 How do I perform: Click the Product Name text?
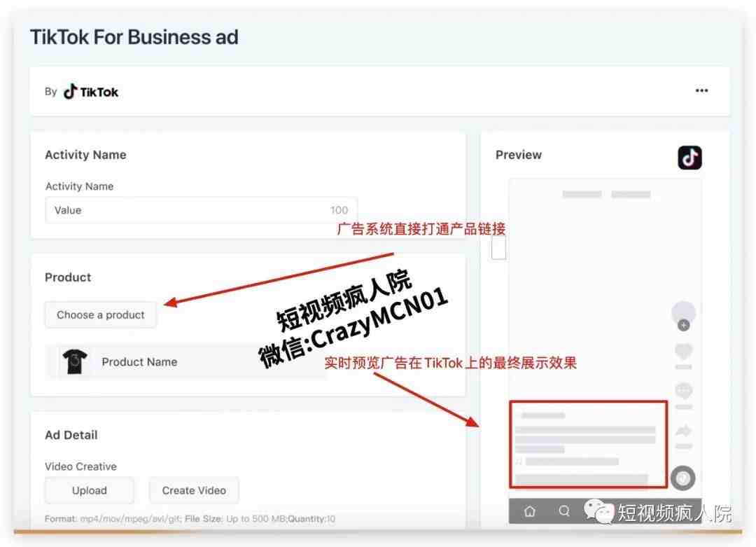(139, 362)
